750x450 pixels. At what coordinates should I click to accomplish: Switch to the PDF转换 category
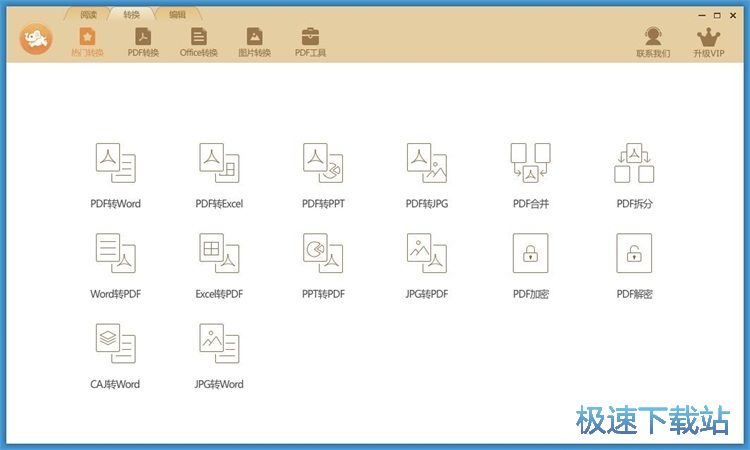click(143, 42)
